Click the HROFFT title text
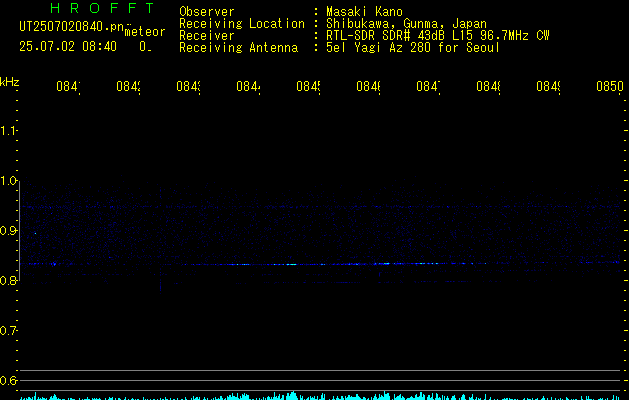The image size is (629, 400). [102, 8]
